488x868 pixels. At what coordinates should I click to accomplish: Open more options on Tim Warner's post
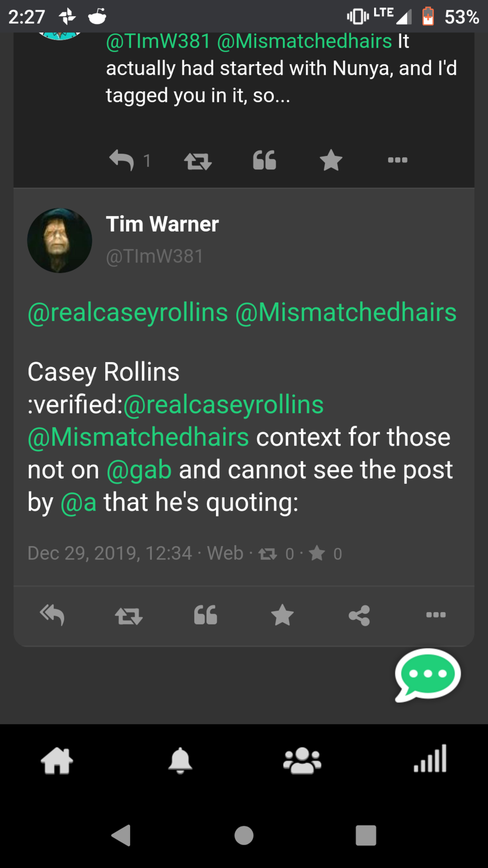[436, 615]
